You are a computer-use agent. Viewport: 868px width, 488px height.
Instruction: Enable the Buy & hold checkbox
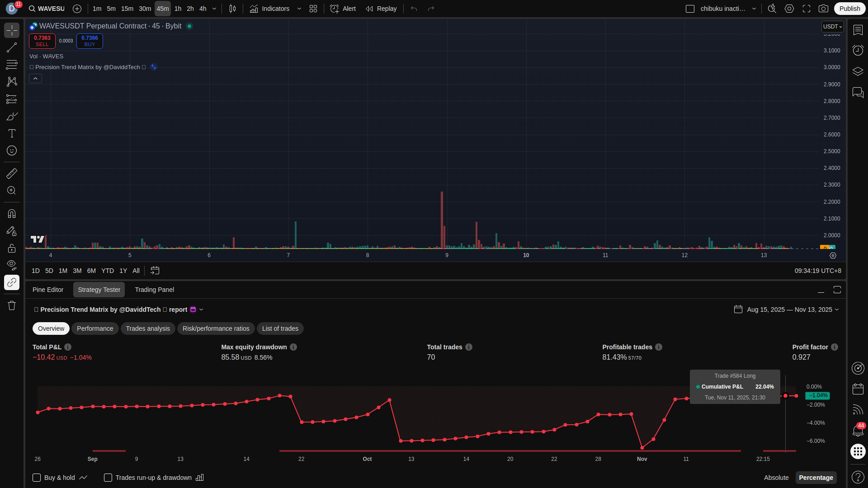coord(37,478)
